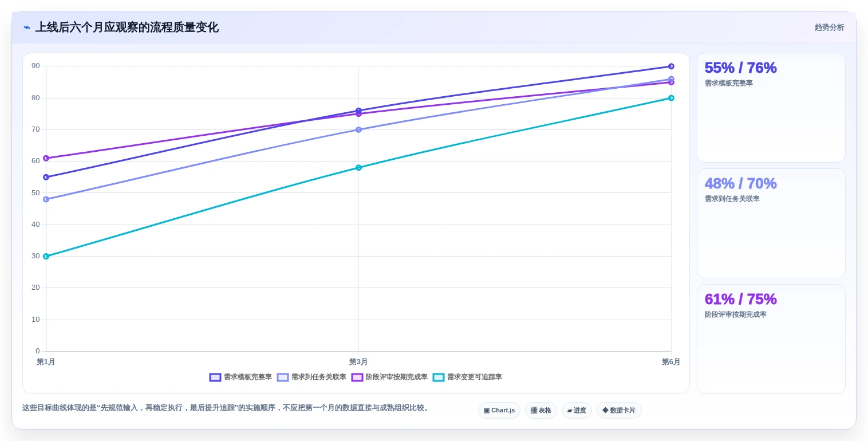Click the 第3月 x-axis label

(x=358, y=362)
